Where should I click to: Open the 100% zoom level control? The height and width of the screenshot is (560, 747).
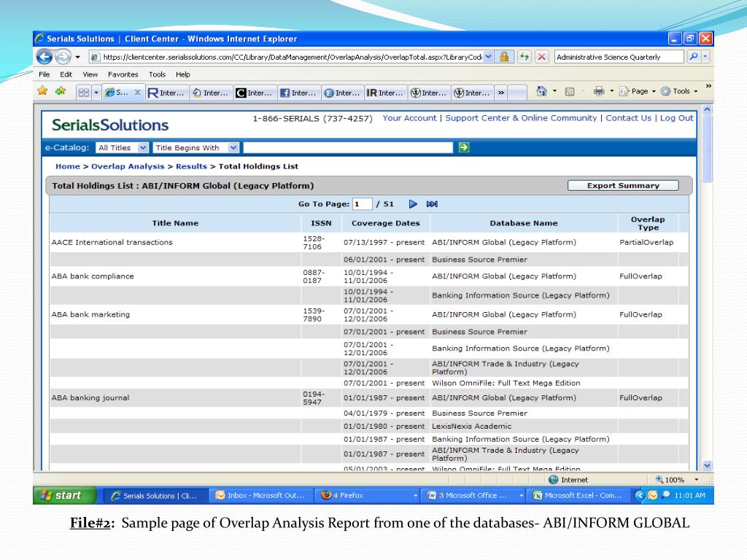tap(677, 480)
